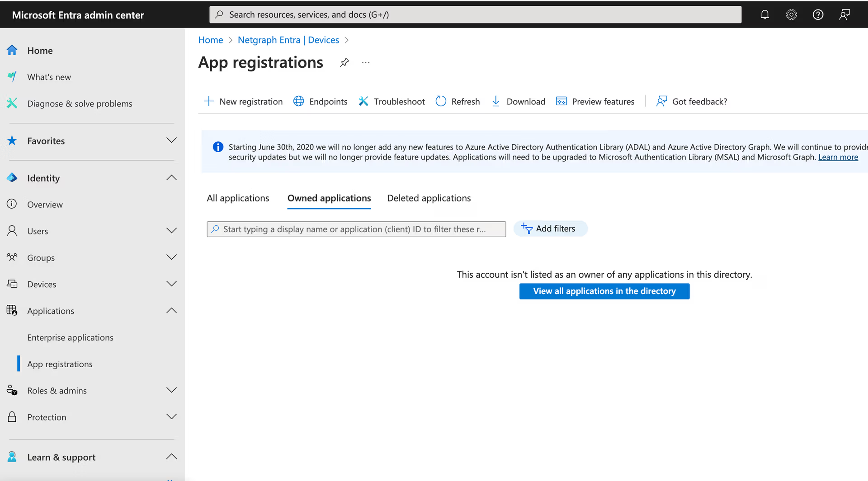The image size is (868, 481).
Task: Click the Add filters button label
Action: 556,229
